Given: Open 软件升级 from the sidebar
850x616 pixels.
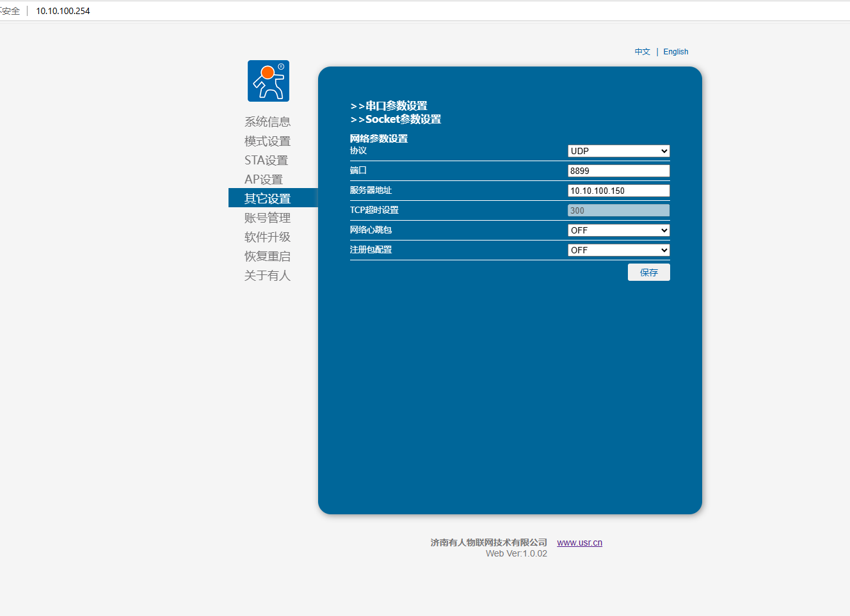Looking at the screenshot, I should click(x=268, y=237).
